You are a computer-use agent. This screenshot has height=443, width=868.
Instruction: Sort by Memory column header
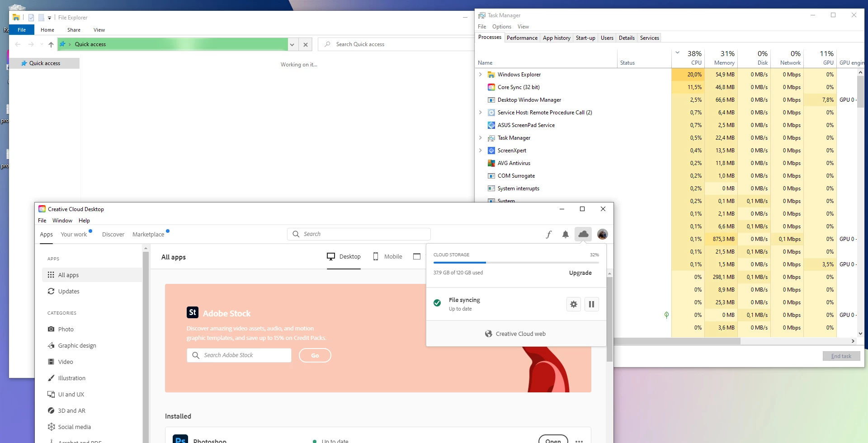(721, 58)
